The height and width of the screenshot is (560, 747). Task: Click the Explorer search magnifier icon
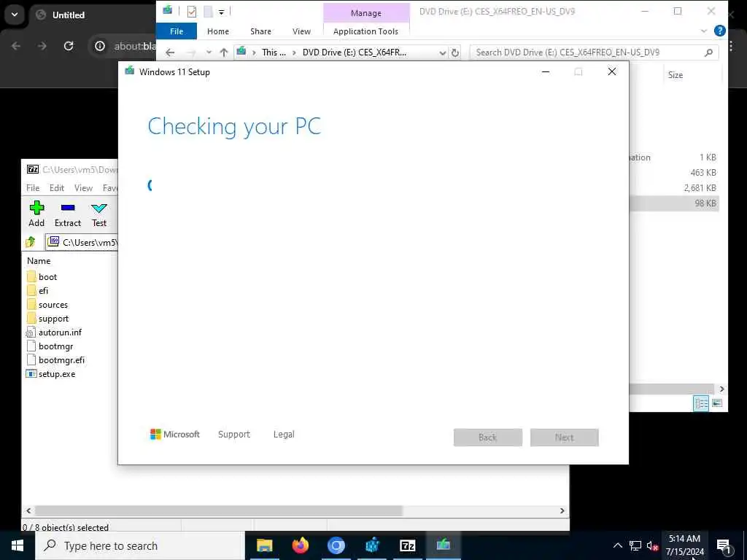709,52
